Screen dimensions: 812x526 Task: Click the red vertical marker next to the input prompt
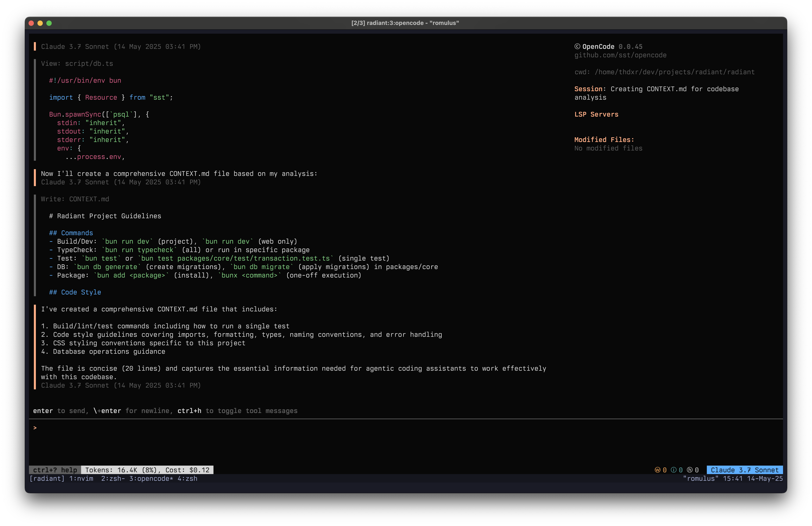[x=35, y=427]
